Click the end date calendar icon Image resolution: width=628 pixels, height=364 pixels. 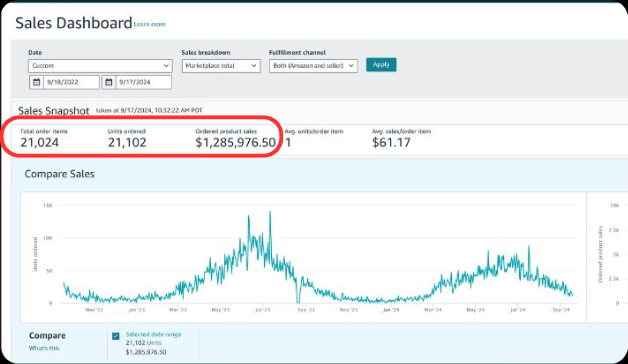[x=109, y=82]
